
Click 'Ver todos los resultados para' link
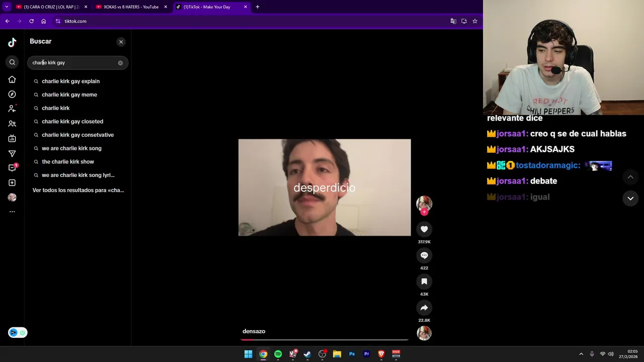click(78, 190)
